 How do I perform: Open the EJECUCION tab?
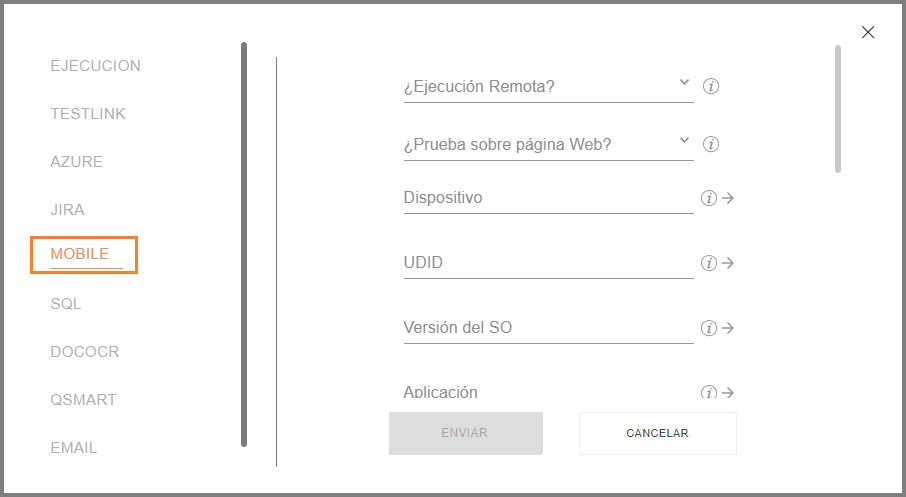click(95, 66)
